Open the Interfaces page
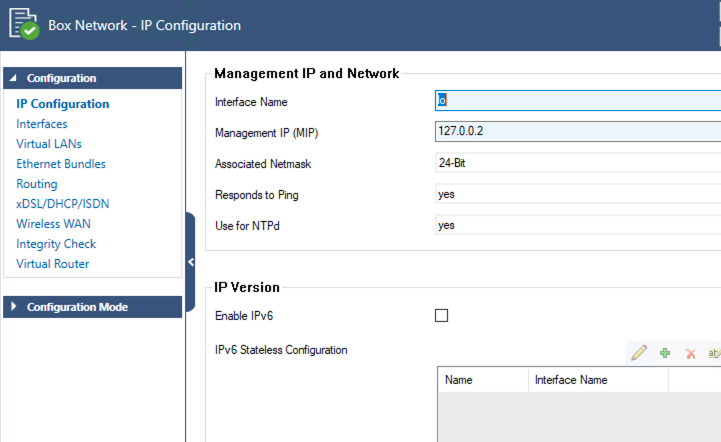This screenshot has width=721, height=442. (42, 124)
